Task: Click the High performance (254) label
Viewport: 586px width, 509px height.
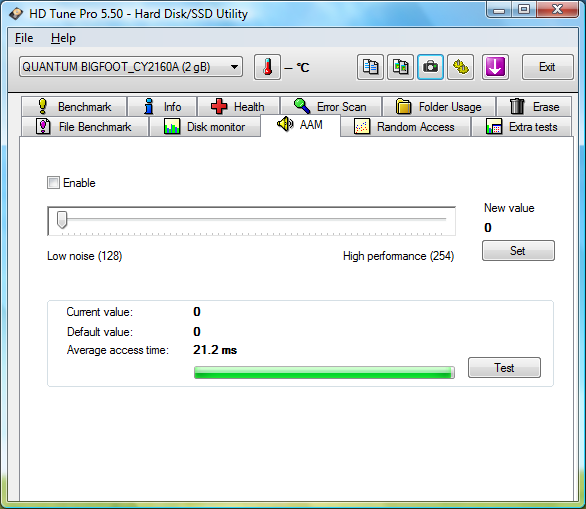Action: pyautogui.click(x=398, y=256)
